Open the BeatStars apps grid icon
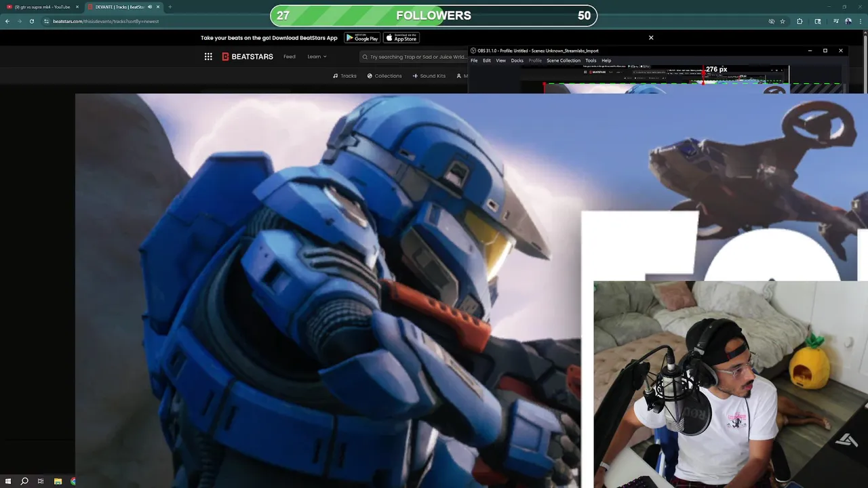 click(x=208, y=57)
